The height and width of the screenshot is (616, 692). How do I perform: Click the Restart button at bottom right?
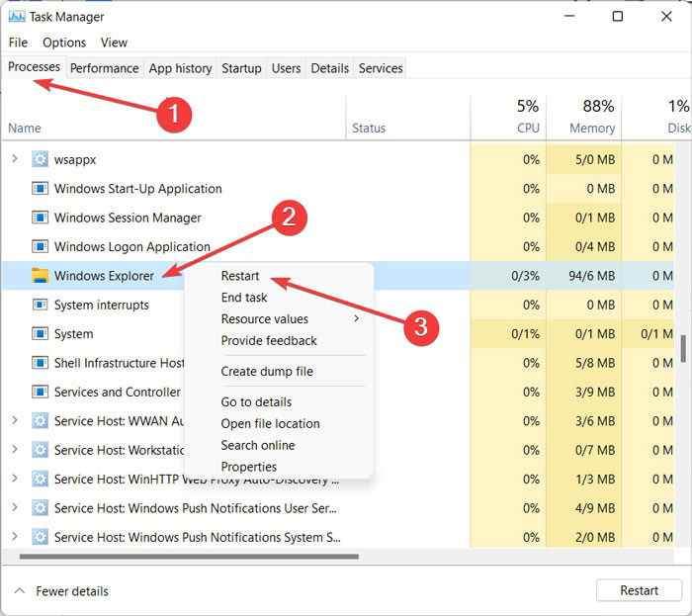click(639, 590)
